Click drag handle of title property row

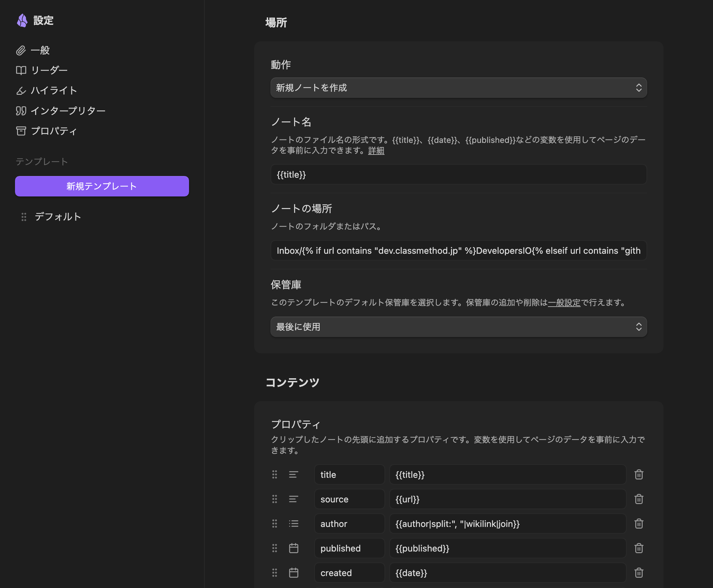[275, 474]
